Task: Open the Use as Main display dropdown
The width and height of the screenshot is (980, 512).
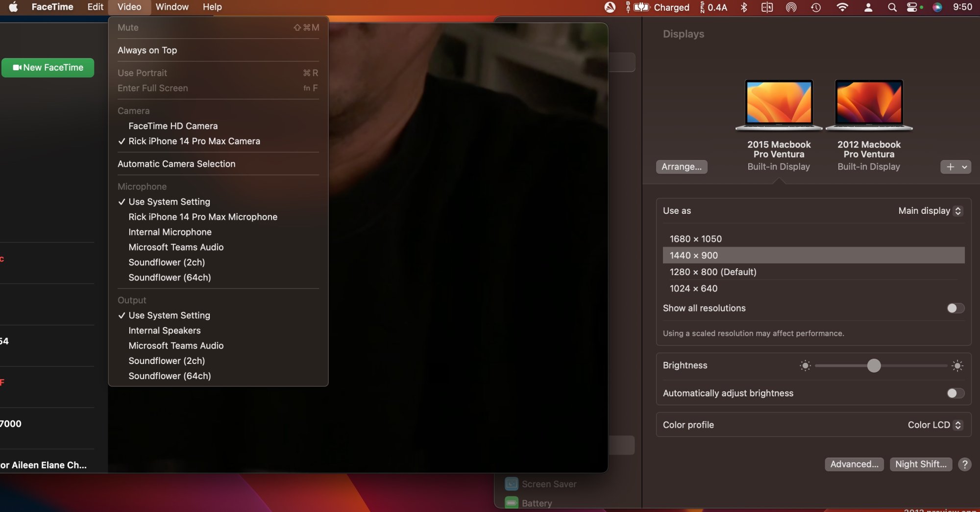Action: coord(930,210)
